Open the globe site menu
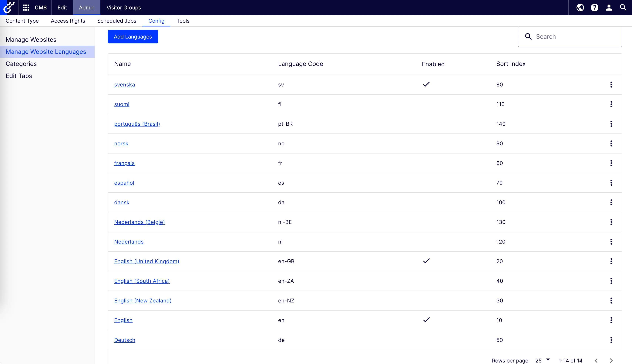The image size is (632, 364). [580, 8]
